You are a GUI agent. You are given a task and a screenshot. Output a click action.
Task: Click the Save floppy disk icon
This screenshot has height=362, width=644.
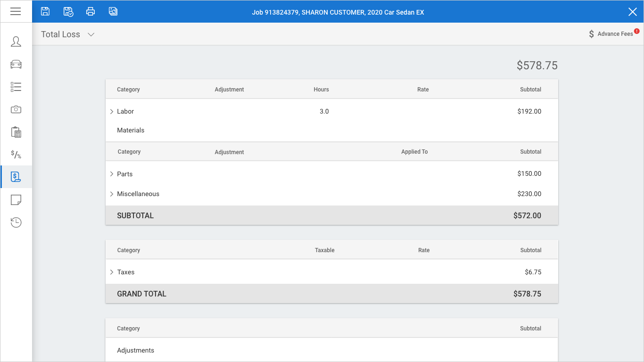pos(45,11)
